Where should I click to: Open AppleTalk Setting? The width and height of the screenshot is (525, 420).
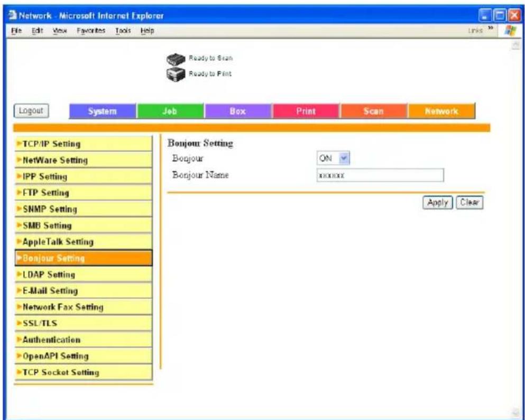pos(84,242)
